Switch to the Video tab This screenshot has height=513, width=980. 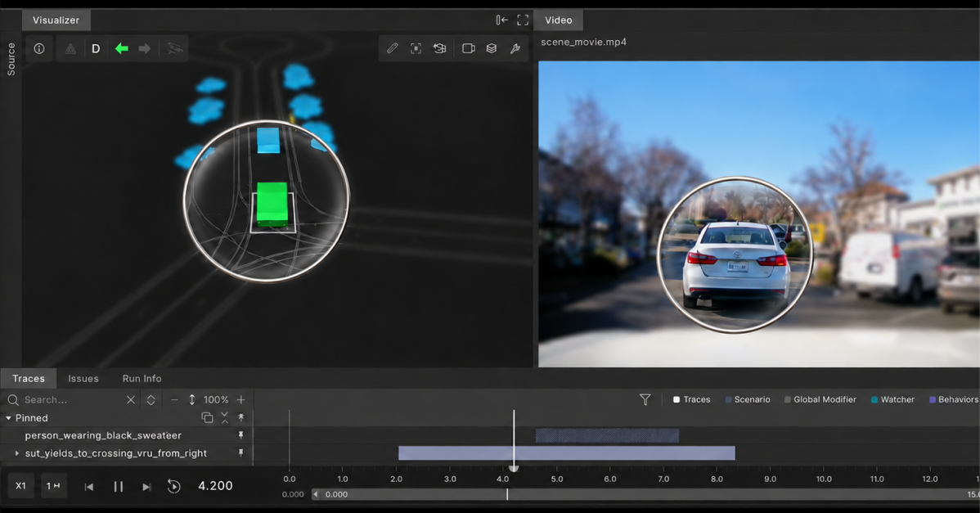[x=558, y=20]
